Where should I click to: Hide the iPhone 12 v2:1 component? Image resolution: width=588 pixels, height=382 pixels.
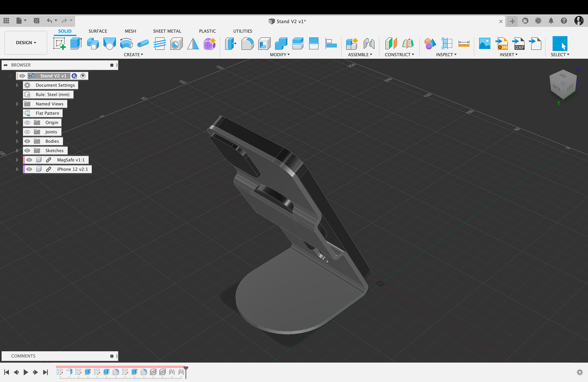(29, 169)
